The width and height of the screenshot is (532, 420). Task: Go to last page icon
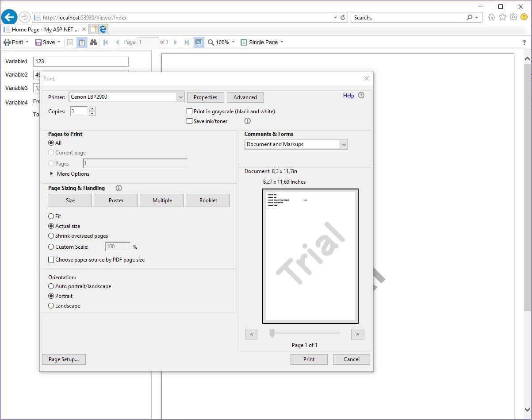[x=187, y=42]
